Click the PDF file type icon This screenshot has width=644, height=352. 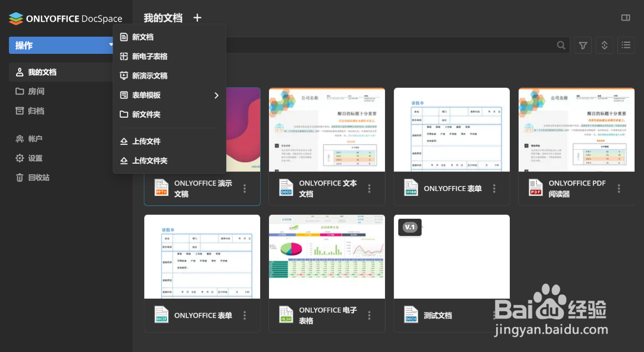[536, 188]
